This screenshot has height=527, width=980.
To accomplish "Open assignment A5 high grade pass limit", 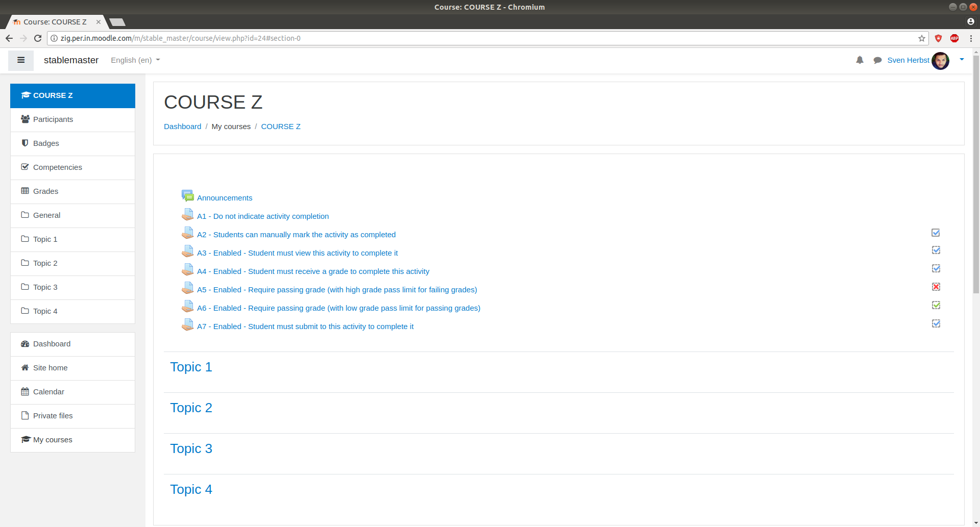I will 337,290.
